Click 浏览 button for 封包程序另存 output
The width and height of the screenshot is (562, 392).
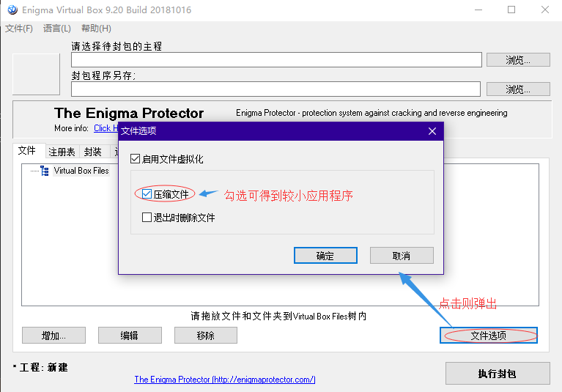point(518,89)
